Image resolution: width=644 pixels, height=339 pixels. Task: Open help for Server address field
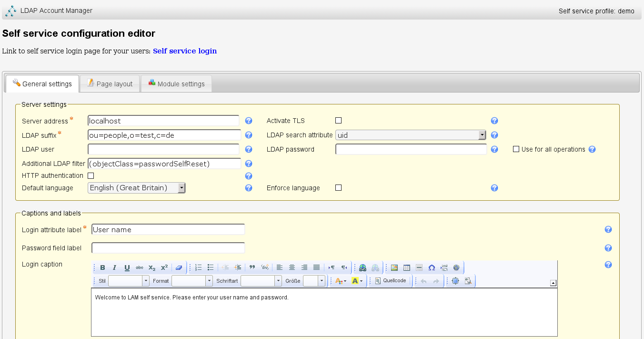(249, 121)
